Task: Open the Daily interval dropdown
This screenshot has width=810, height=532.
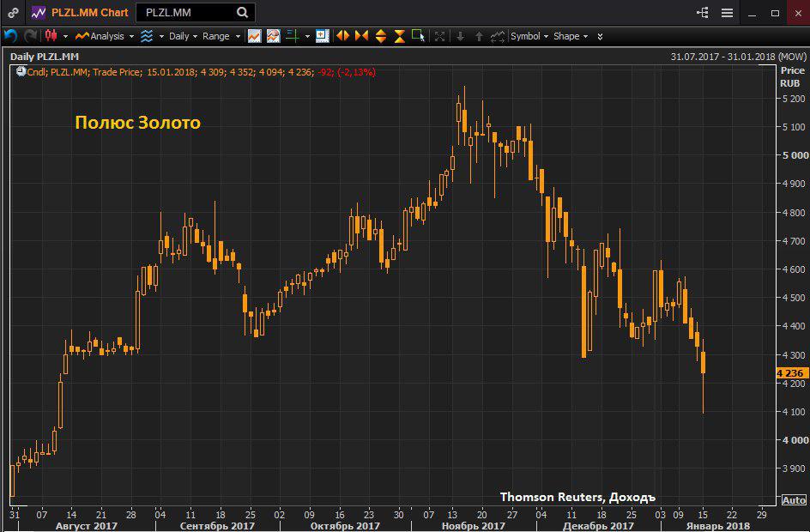Action: [183, 36]
